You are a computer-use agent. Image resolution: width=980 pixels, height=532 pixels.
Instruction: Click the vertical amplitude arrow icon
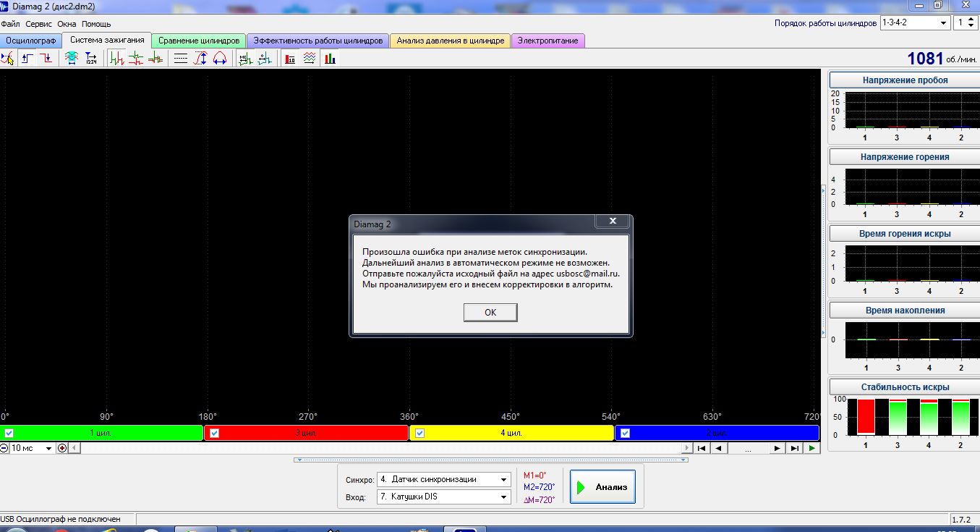click(x=200, y=59)
